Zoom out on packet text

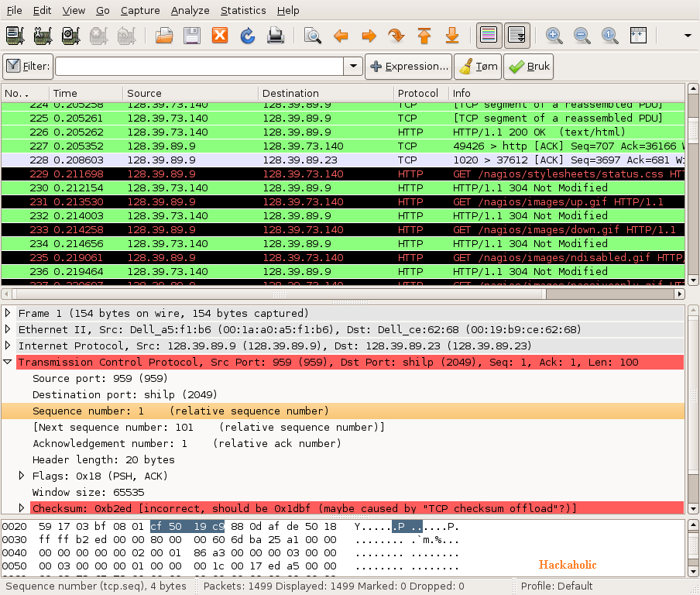tap(582, 36)
